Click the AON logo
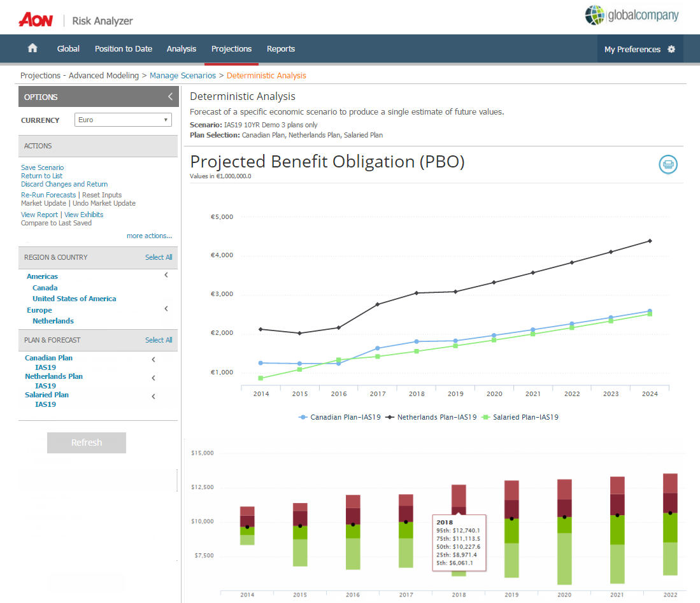 36,20
